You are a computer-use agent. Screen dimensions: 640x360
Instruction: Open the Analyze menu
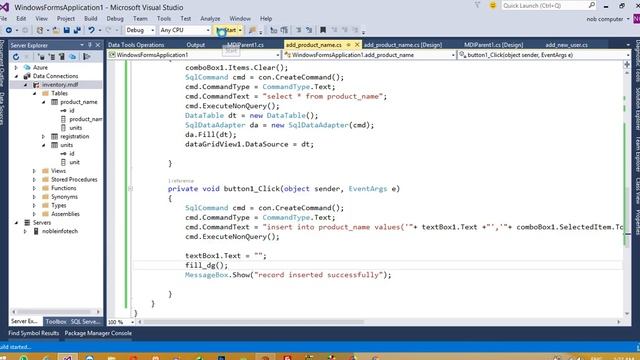click(x=210, y=19)
